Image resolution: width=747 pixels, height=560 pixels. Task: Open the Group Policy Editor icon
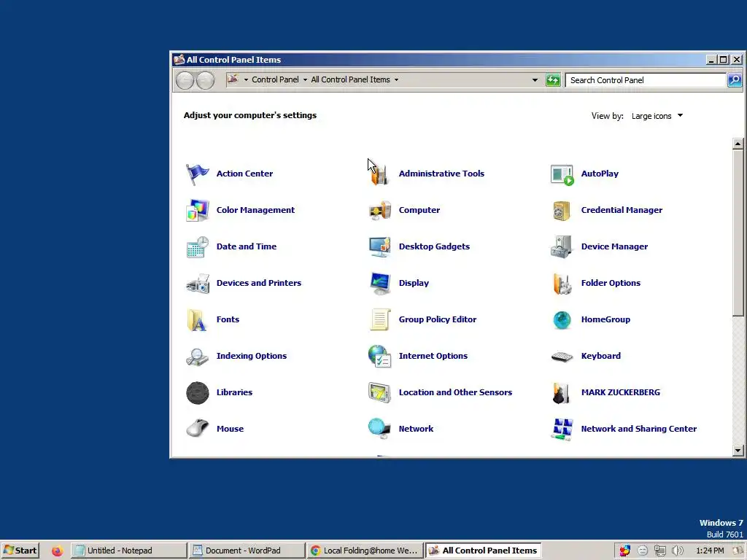pyautogui.click(x=379, y=319)
